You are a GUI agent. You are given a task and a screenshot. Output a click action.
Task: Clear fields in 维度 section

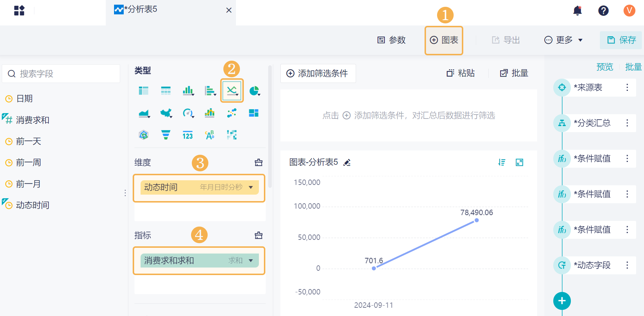259,162
